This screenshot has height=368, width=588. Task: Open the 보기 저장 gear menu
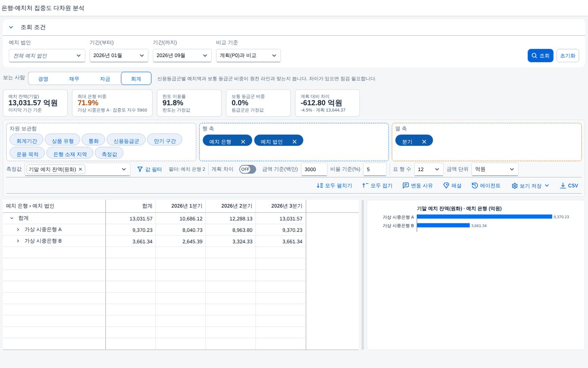[530, 185]
